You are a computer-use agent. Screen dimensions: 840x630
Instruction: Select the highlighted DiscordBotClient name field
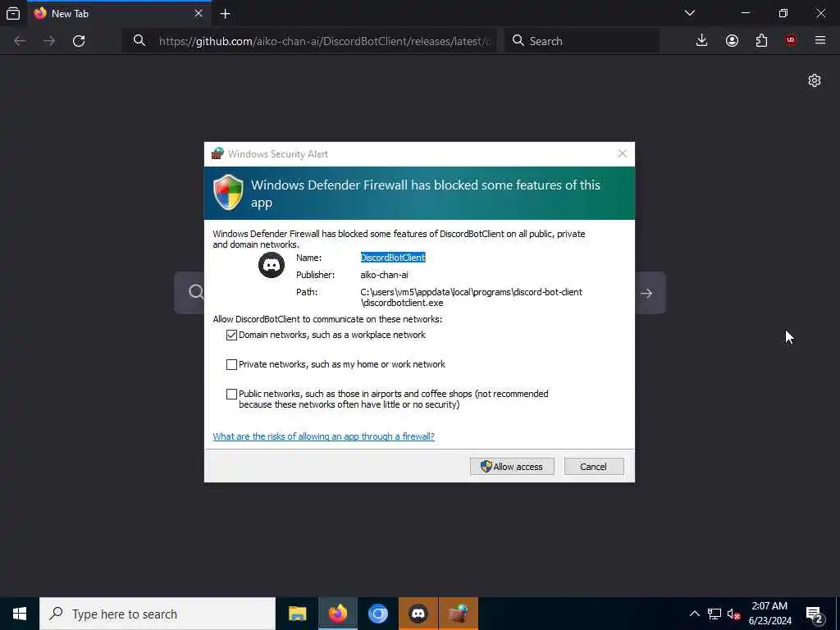(x=393, y=258)
